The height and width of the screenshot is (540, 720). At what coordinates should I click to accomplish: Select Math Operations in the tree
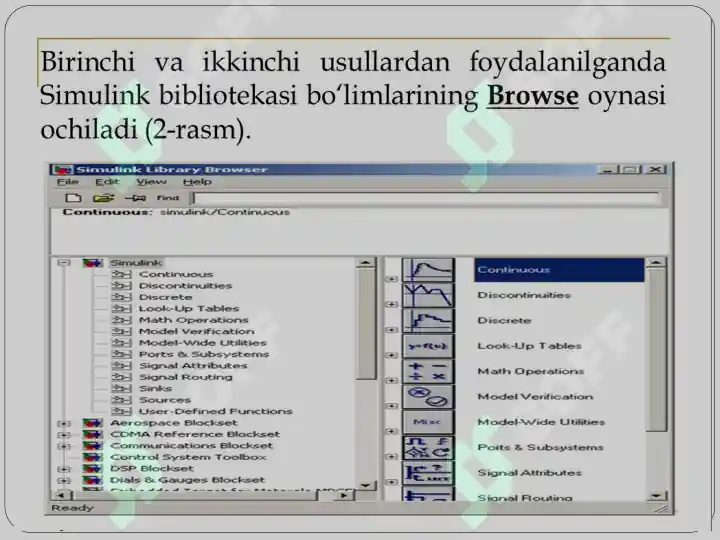[x=193, y=320]
